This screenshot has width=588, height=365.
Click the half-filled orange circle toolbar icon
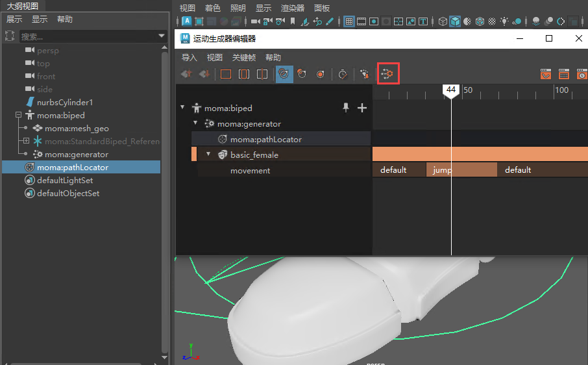click(x=302, y=74)
